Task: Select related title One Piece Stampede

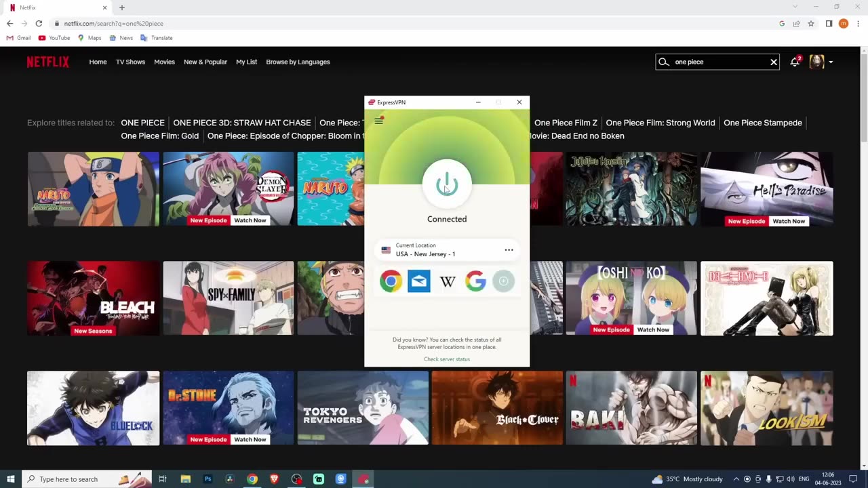Action: point(763,123)
